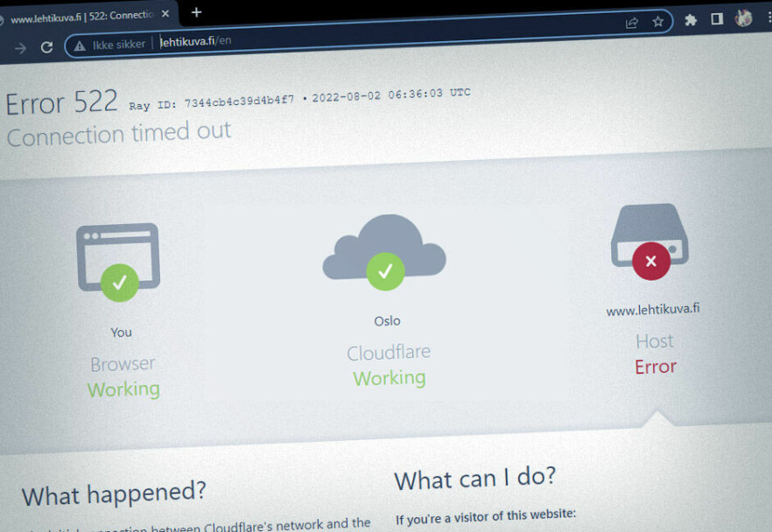Click the Ray ID 7344cb4c39d4b4f7 text
This screenshot has height=532, width=772.
pyautogui.click(x=212, y=102)
